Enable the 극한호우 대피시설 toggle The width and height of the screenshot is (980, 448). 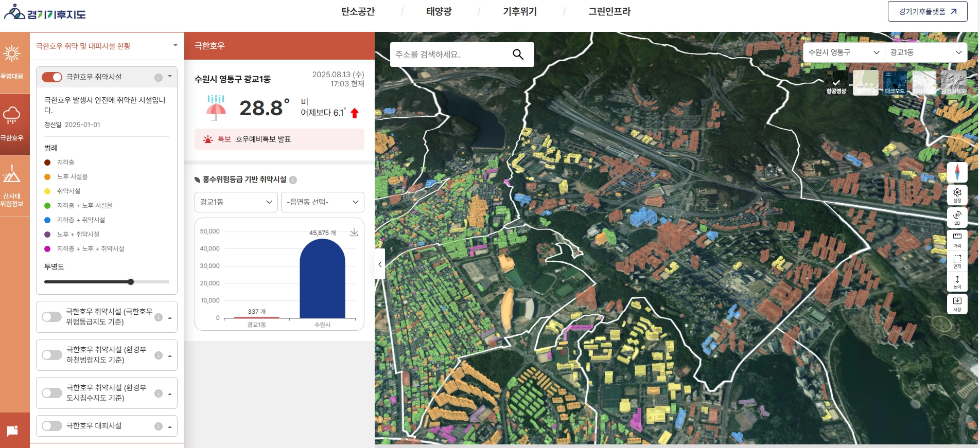pyautogui.click(x=52, y=426)
